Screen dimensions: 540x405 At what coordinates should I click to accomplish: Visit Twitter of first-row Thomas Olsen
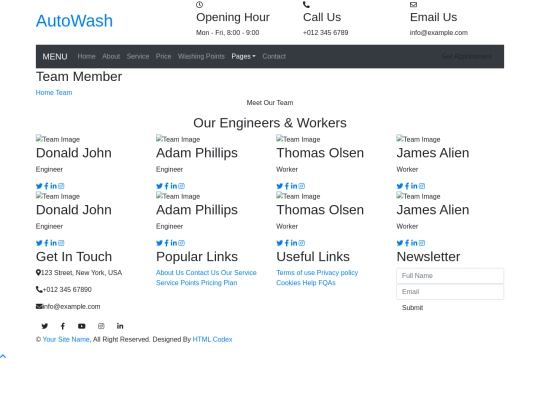[279, 186]
